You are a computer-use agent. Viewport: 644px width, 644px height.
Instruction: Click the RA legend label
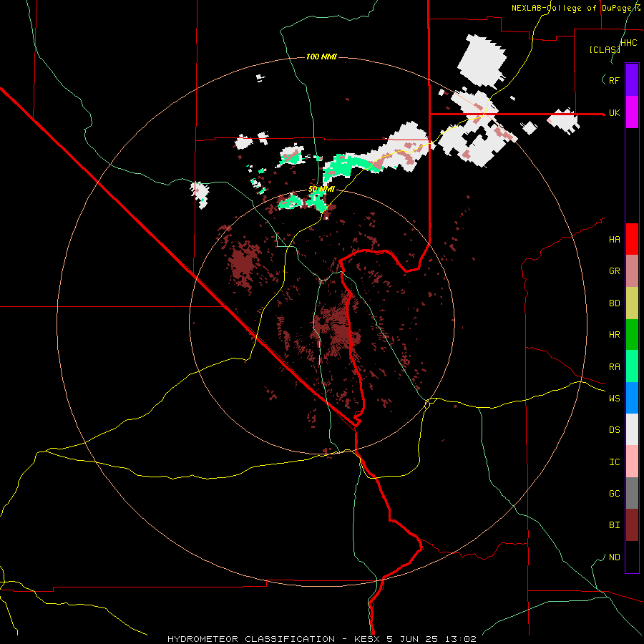click(615, 367)
